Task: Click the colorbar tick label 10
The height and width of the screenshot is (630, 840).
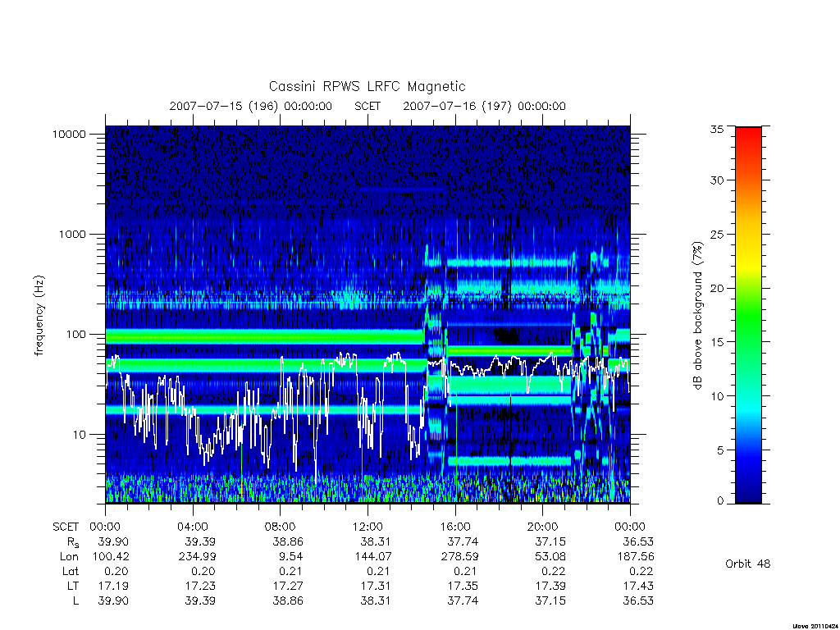Action: pos(716,396)
